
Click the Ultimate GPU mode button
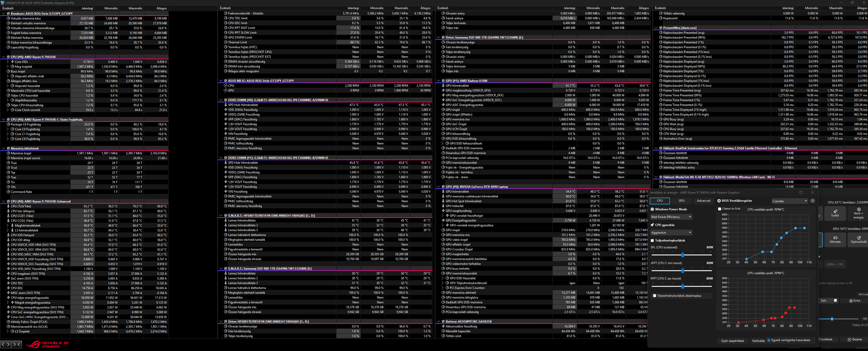click(x=835, y=240)
